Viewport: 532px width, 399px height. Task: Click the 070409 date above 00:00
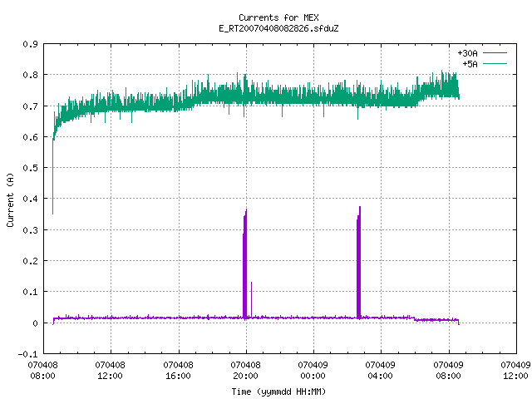pos(313,366)
